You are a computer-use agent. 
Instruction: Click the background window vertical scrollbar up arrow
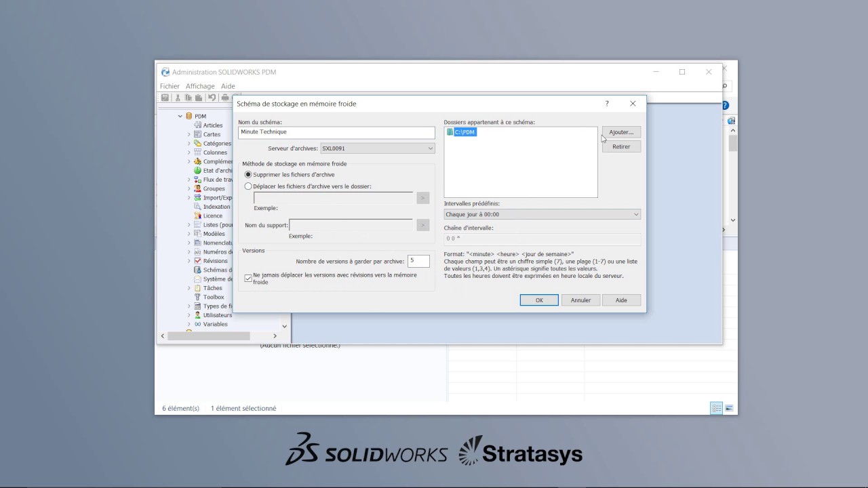pyautogui.click(x=733, y=131)
